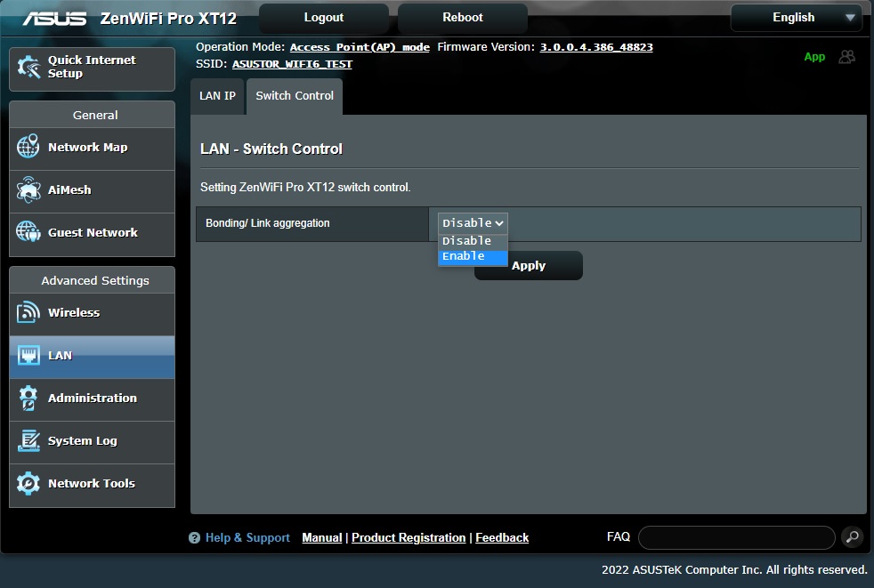Launch Quick Internet Setup
Screen dimensions: 874x588
pyautogui.click(x=92, y=68)
